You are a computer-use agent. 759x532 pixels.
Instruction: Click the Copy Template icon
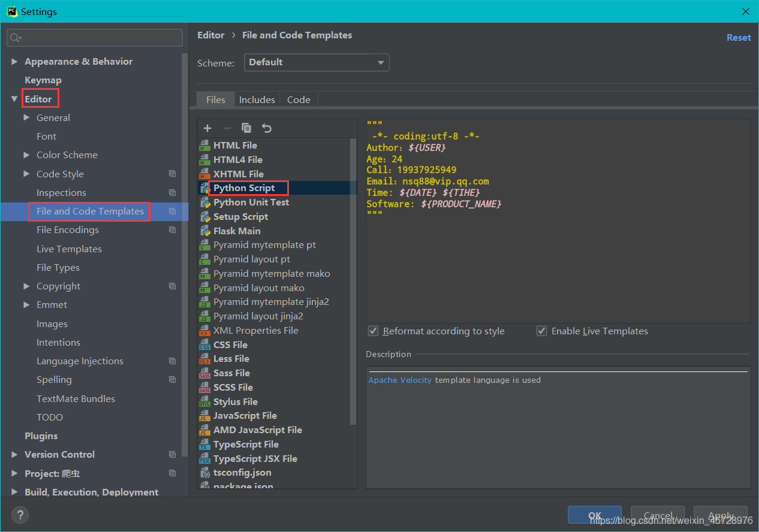click(x=246, y=128)
